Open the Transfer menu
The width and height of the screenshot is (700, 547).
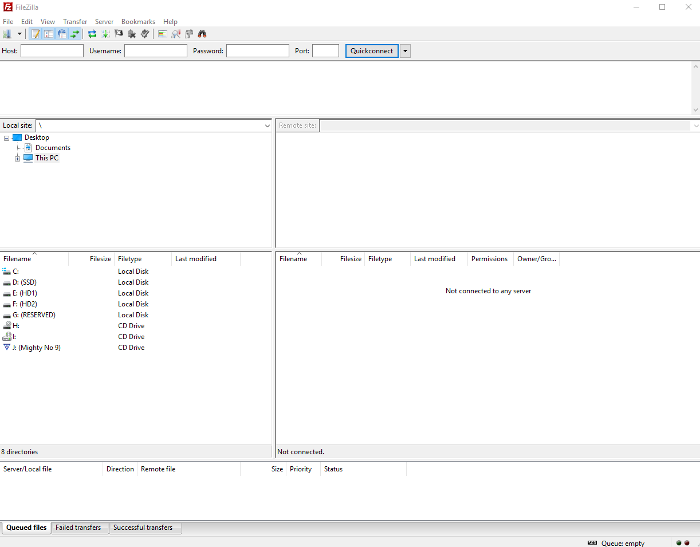75,21
